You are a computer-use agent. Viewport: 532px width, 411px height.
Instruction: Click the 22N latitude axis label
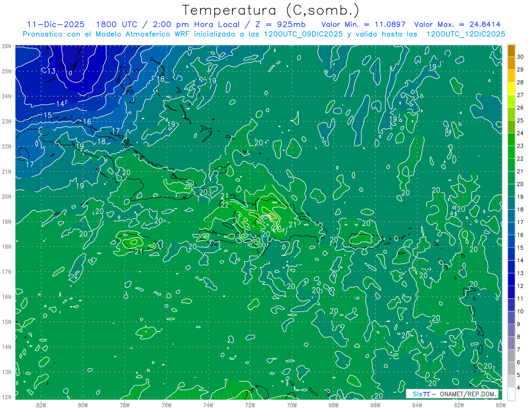click(6, 146)
